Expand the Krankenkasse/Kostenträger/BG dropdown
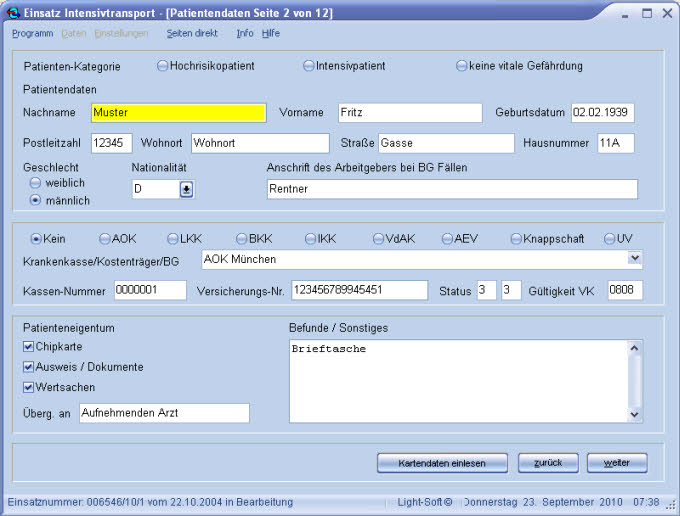The height and width of the screenshot is (516, 680). point(634,258)
